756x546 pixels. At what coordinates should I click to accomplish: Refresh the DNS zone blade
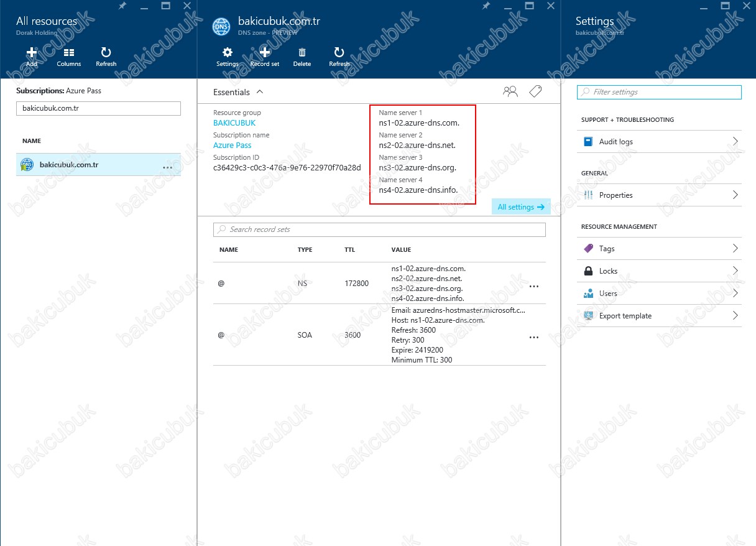339,57
